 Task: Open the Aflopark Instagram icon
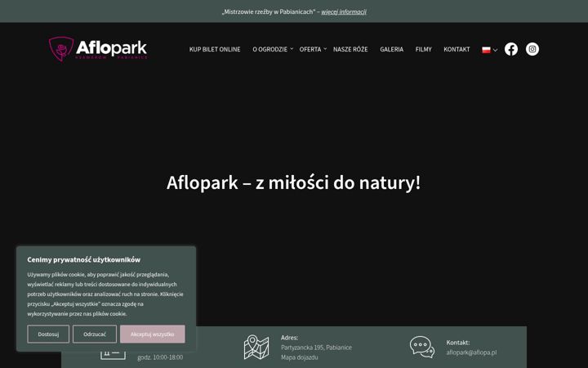click(532, 49)
